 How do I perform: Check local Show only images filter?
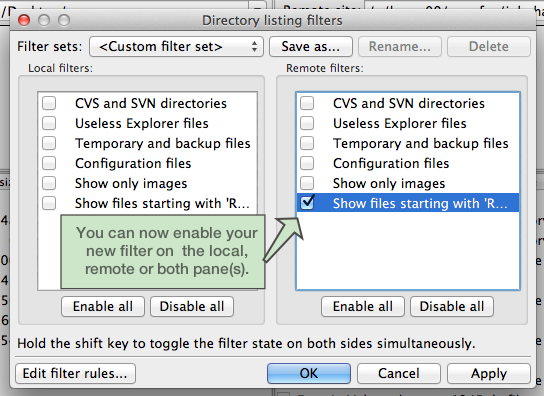coord(49,183)
